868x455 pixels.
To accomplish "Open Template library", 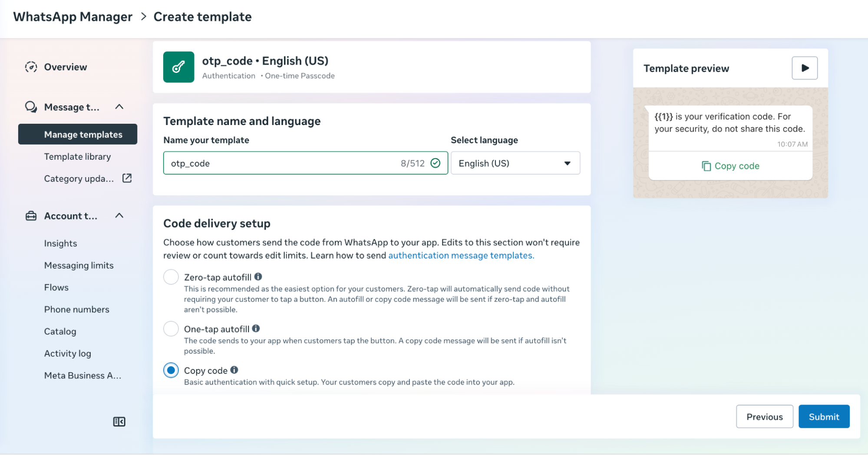I will 77,156.
